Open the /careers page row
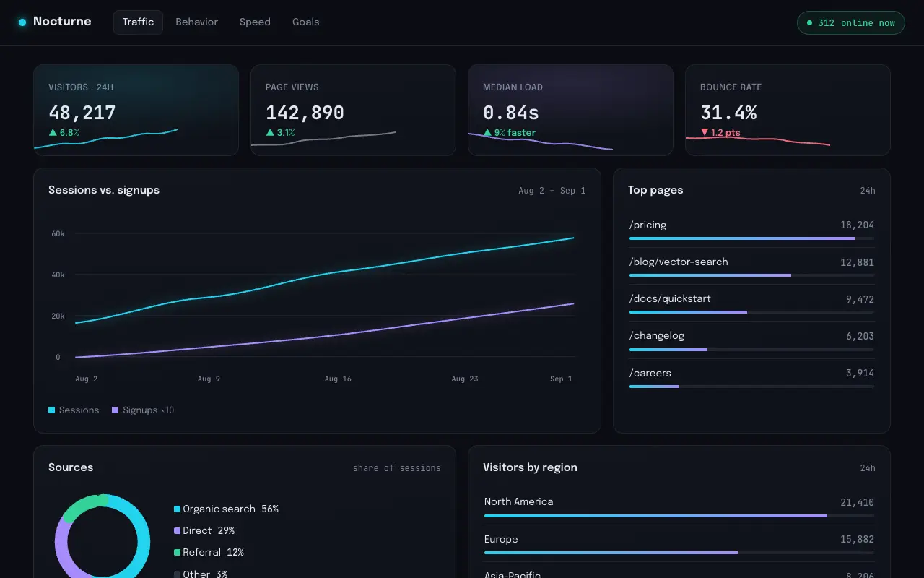Screen dimensions: 924x578 (x=751, y=378)
